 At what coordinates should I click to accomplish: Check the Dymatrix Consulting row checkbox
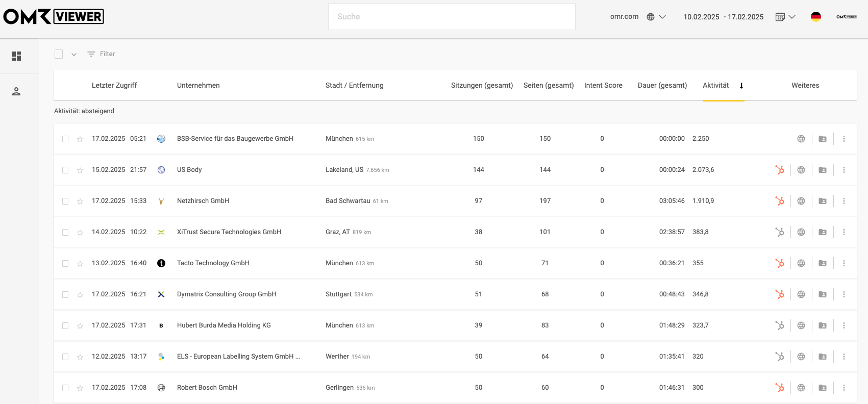pyautogui.click(x=65, y=295)
